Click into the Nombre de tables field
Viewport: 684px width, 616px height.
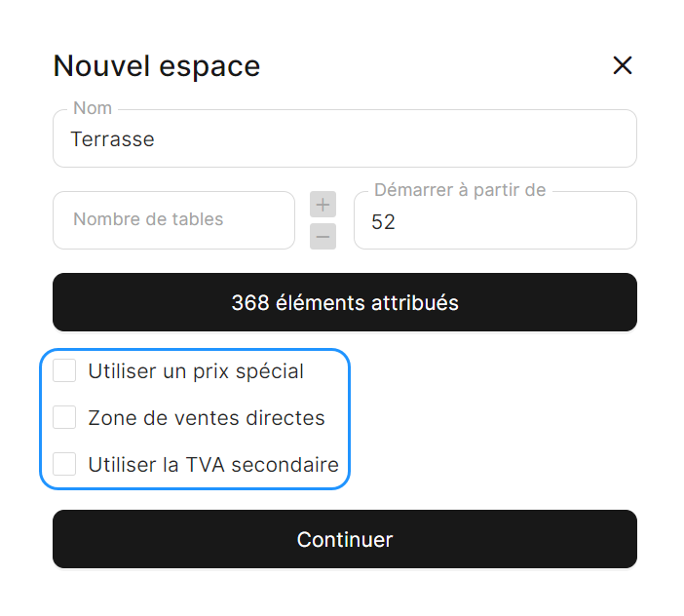(x=173, y=220)
